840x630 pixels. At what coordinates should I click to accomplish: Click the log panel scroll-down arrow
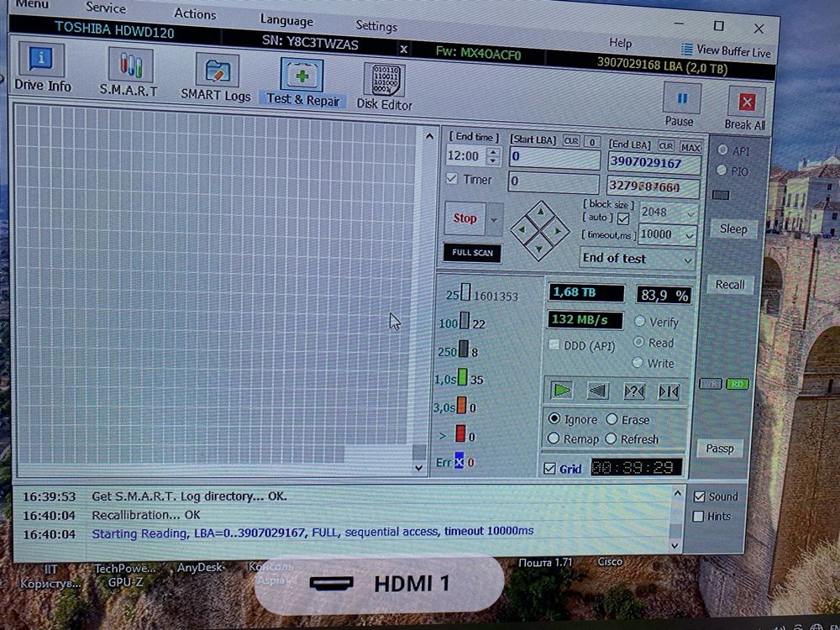point(675,545)
